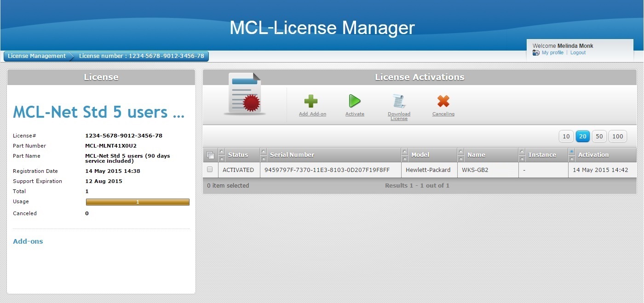Click the green plus Add Add-on icon

(x=311, y=101)
